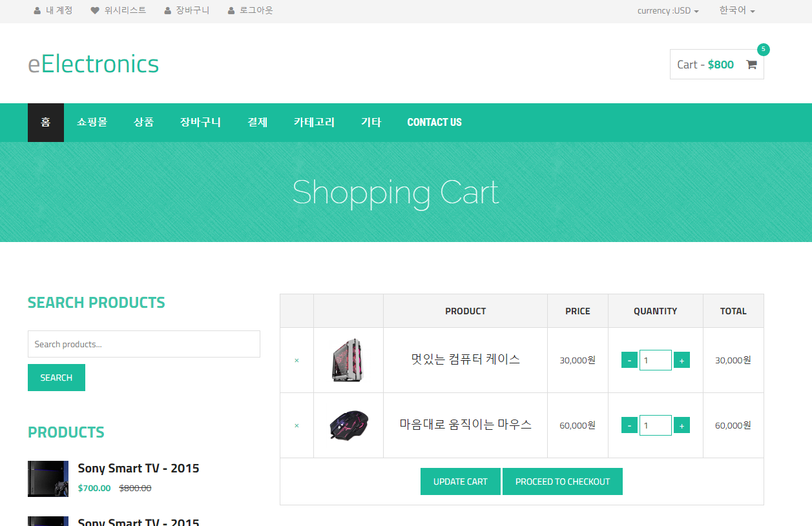Image resolution: width=812 pixels, height=526 pixels.
Task: Open 카테고리 in the navigation bar
Action: (314, 123)
